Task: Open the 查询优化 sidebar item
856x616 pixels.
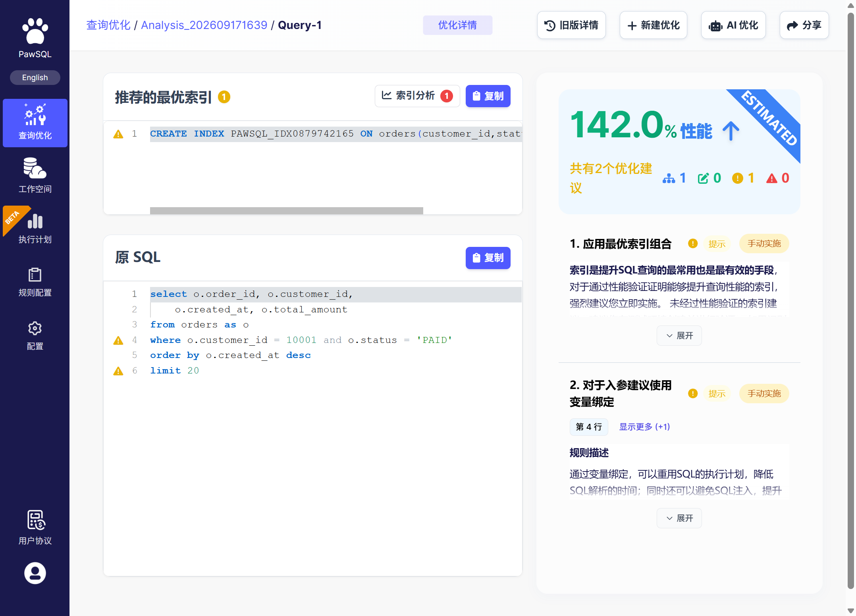Action: [35, 123]
